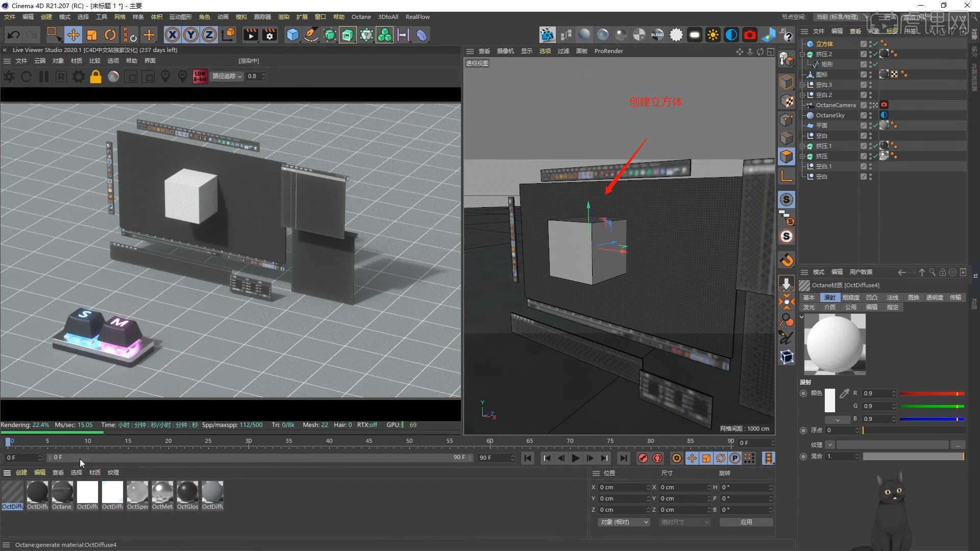Screen dimensions: 980x551
Task: Open Octane Live Viewer toolbar icon
Action: pyautogui.click(x=547, y=35)
